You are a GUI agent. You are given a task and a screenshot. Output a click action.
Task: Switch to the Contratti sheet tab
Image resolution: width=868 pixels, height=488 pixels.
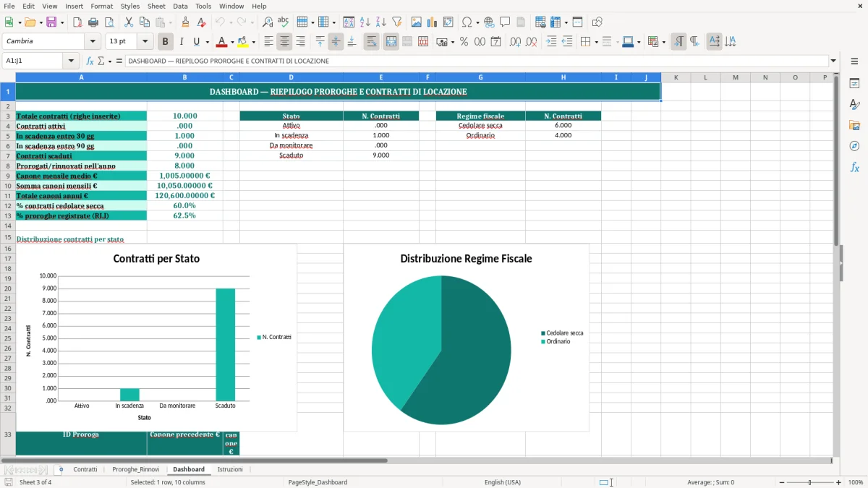click(x=85, y=469)
